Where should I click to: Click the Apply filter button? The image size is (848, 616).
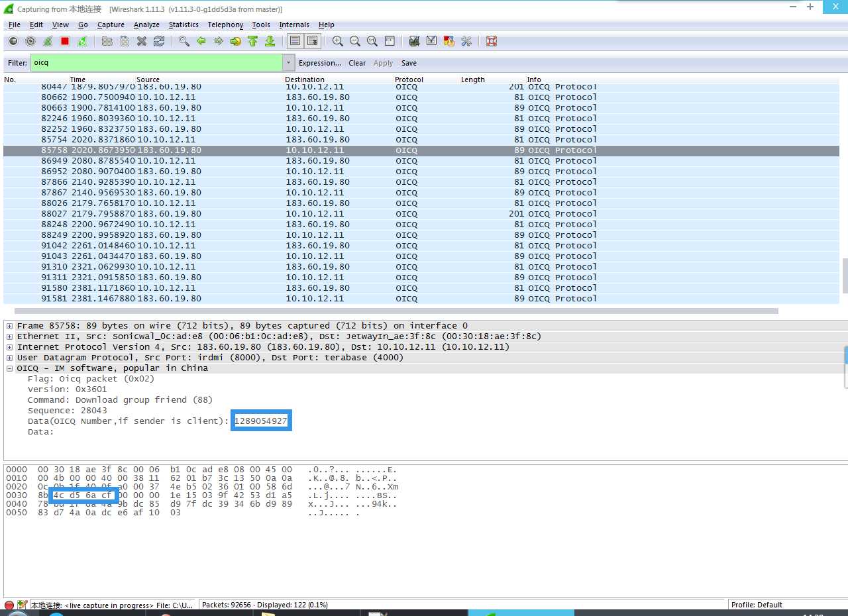(383, 63)
